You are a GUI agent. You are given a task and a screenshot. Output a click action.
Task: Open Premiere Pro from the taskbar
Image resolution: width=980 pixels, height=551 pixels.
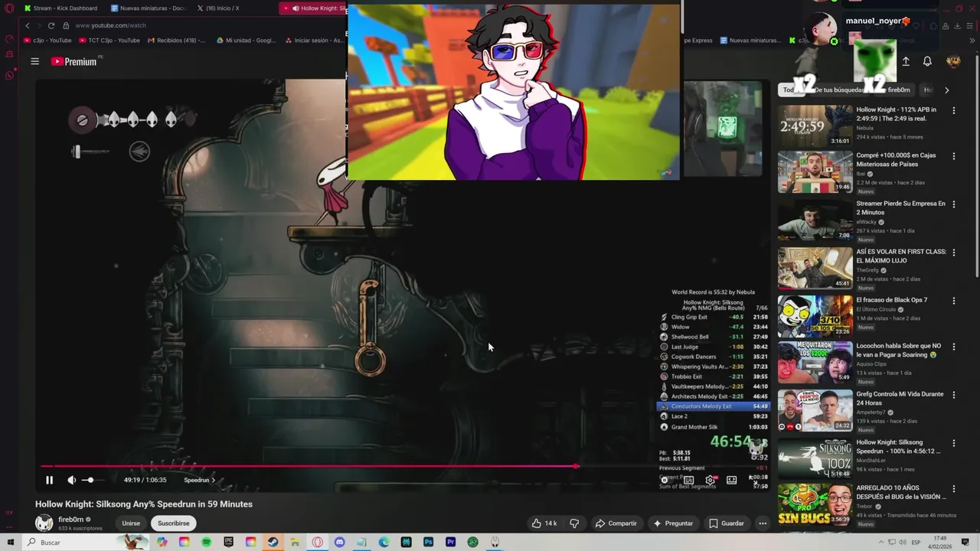tap(450, 542)
